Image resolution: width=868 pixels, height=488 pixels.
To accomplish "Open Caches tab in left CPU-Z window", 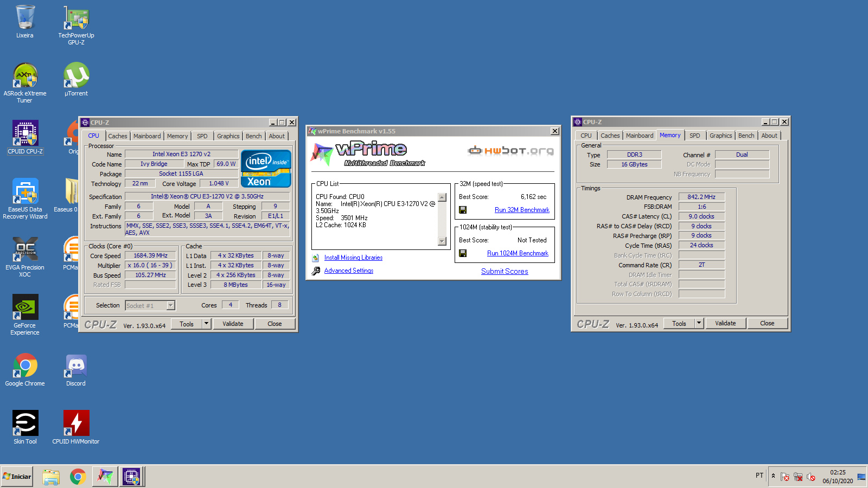I will pos(117,136).
